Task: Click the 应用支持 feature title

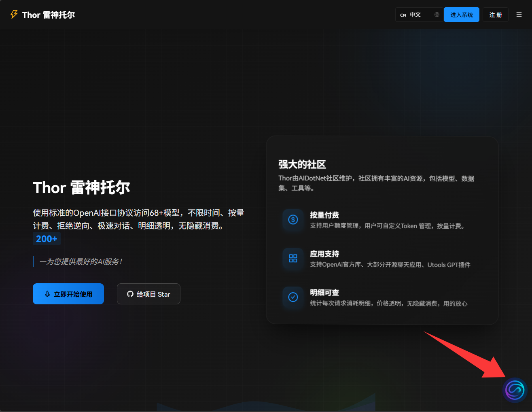Action: [x=324, y=254]
